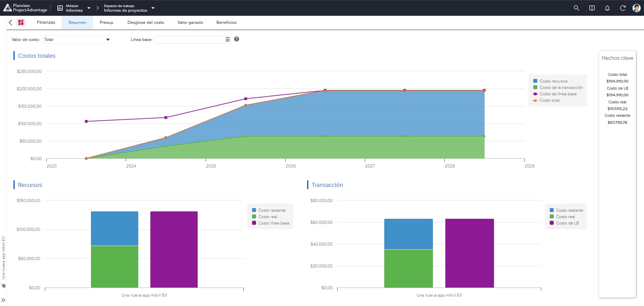Open notifications bell icon

pyautogui.click(x=607, y=8)
